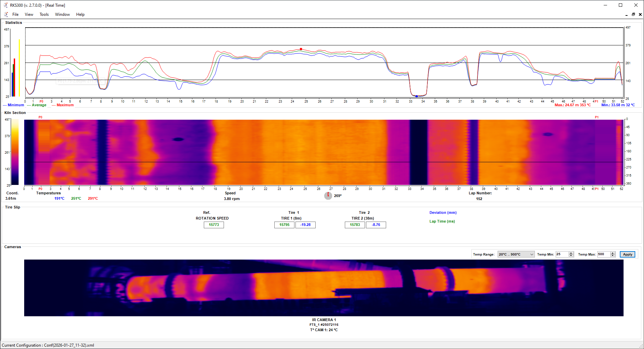The image size is (644, 349).
Task: Open the Tools menu
Action: click(44, 14)
